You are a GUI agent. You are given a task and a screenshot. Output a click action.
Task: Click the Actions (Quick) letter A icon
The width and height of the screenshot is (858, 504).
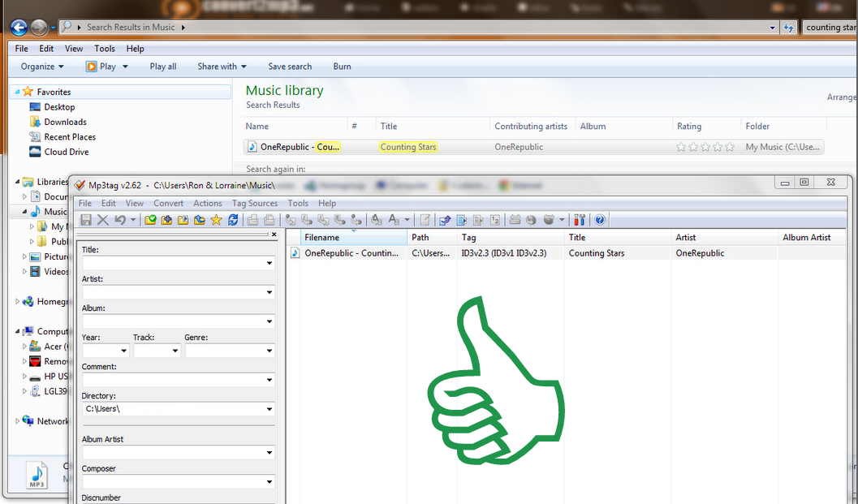pos(394,220)
